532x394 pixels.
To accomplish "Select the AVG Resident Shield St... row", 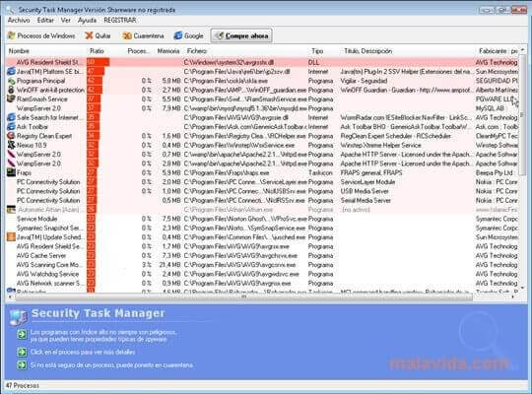I will tap(262, 62).
